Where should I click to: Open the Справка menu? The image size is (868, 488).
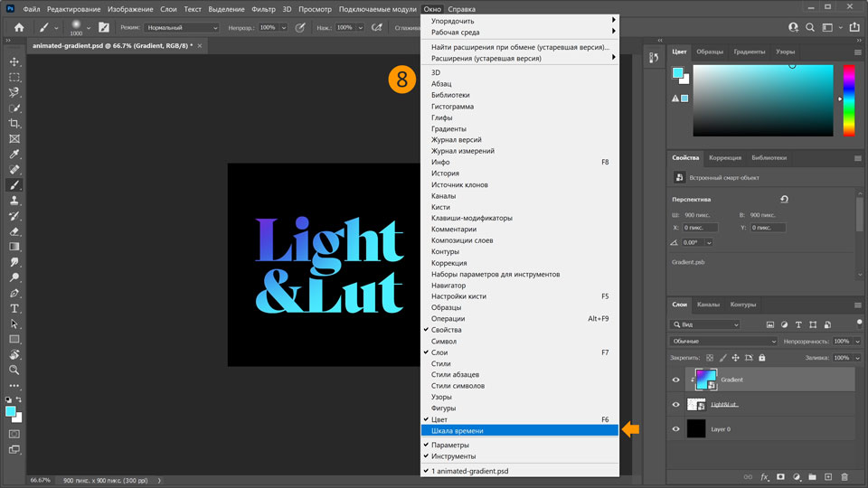pyautogui.click(x=462, y=9)
